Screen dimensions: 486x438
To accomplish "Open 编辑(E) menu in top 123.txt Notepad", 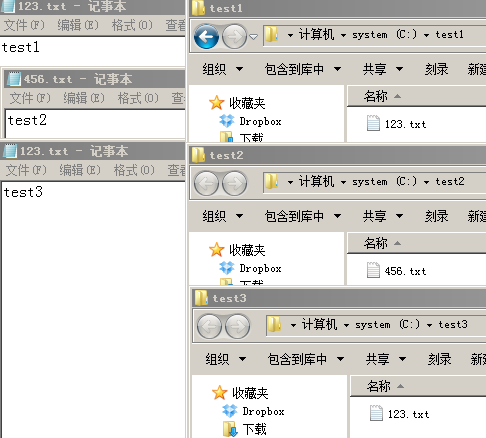I will (78, 25).
